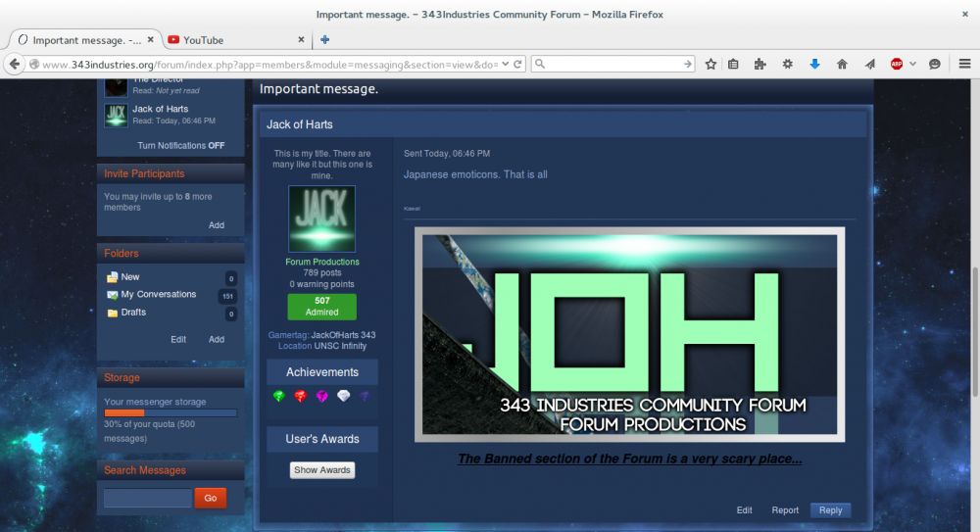980x532 pixels.
Task: Open a new tab with plus icon
Action: tap(324, 39)
